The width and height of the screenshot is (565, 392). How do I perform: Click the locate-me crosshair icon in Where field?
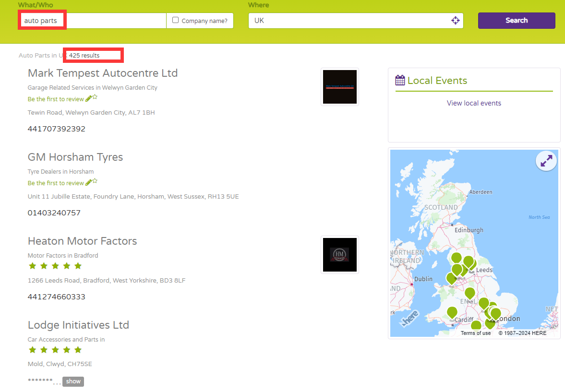coord(456,21)
